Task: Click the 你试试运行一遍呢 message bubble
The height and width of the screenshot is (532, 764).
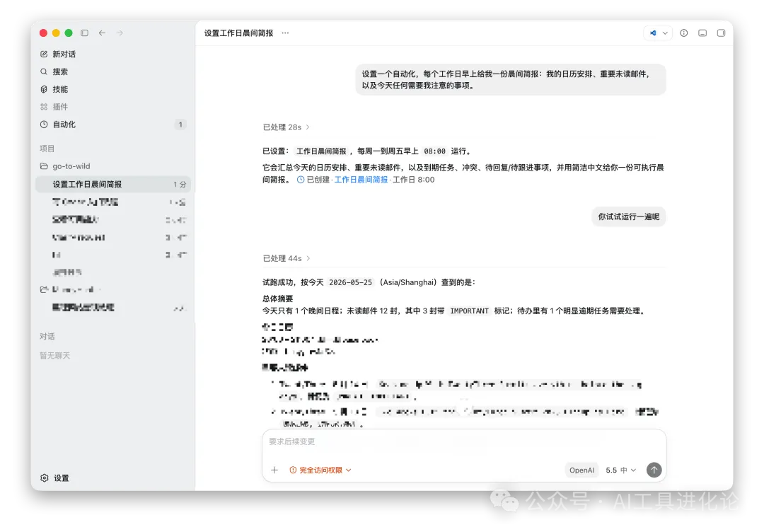Action: pos(629,216)
